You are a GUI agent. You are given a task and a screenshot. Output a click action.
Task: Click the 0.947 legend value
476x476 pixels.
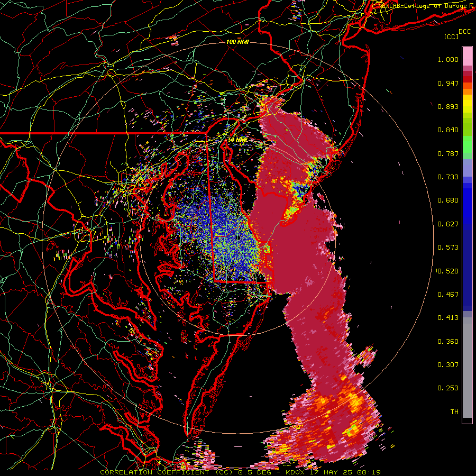(x=448, y=83)
